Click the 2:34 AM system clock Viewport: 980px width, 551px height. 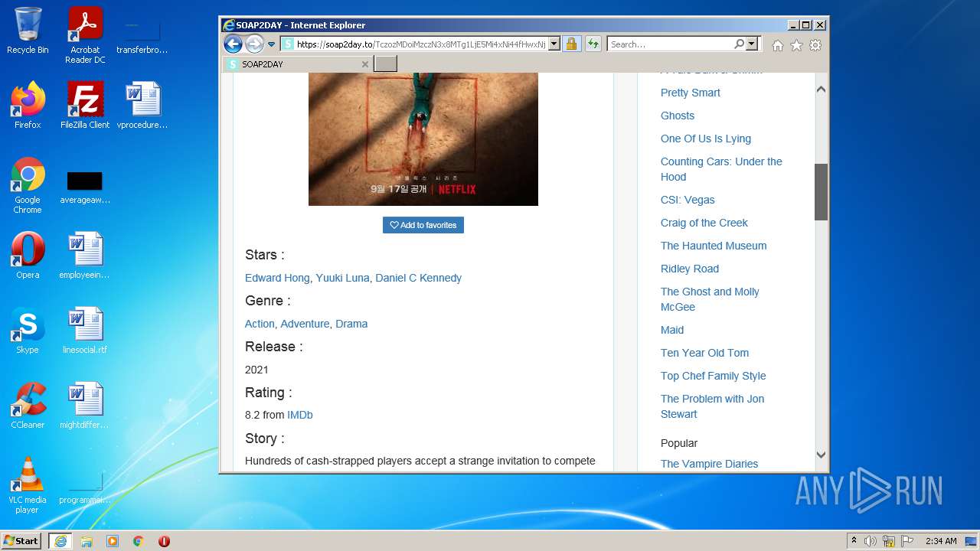click(x=941, y=541)
